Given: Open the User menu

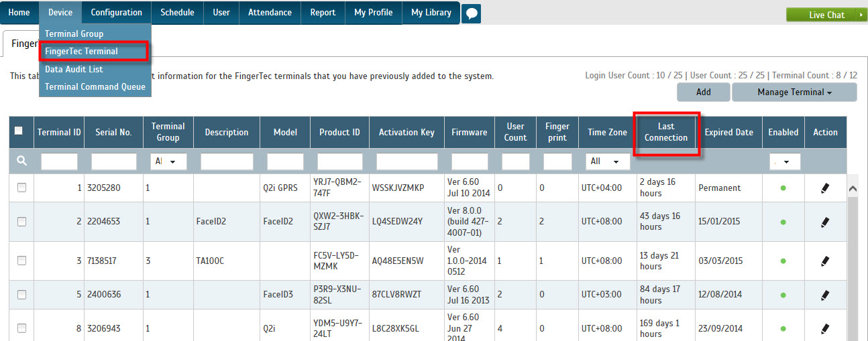Looking at the screenshot, I should click(221, 12).
